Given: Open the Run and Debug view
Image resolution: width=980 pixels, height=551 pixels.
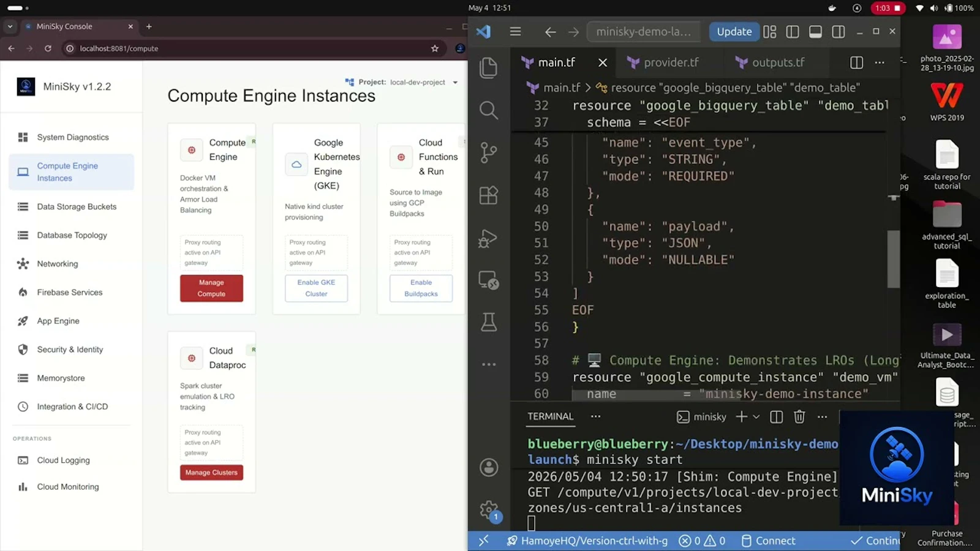Looking at the screenshot, I should point(489,238).
